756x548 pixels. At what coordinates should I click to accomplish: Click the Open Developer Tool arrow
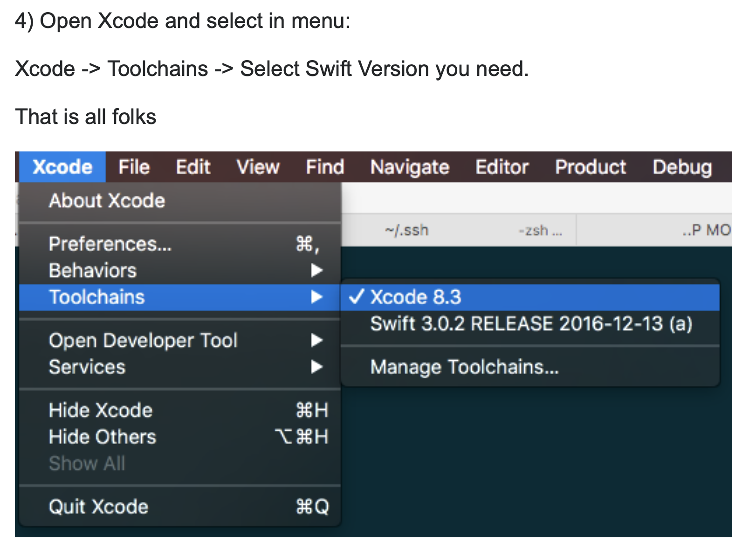tap(317, 341)
